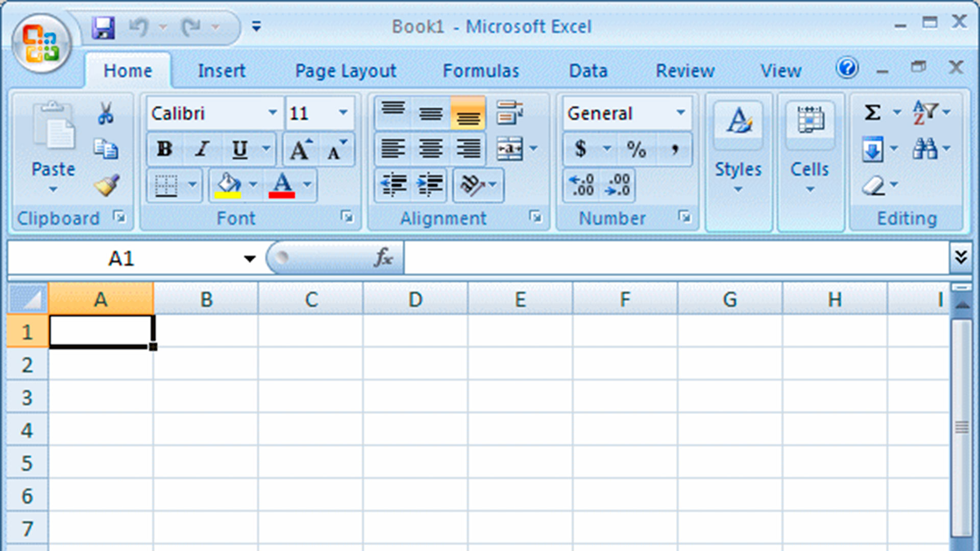Toggle center horizontal alignment
980x551 pixels.
click(x=430, y=149)
